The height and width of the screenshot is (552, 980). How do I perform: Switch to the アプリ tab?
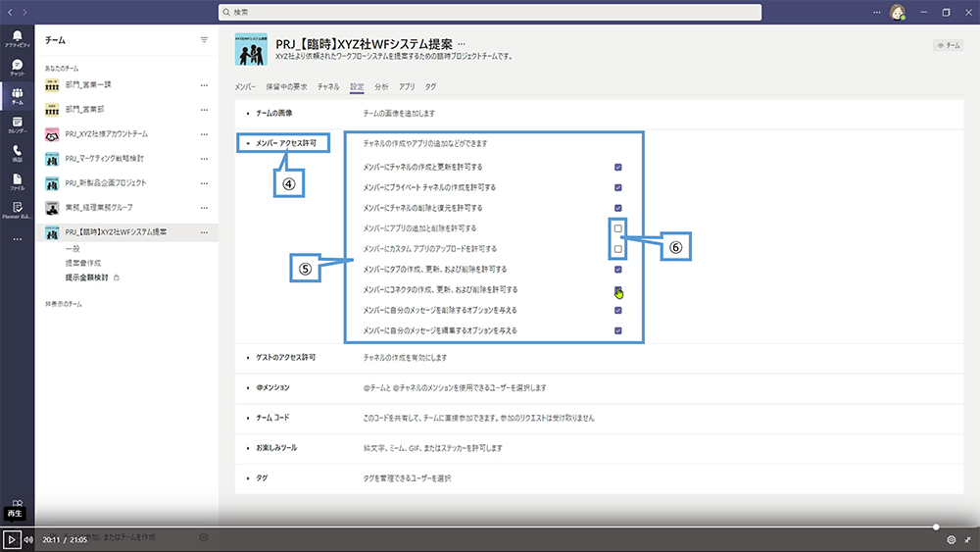click(407, 87)
